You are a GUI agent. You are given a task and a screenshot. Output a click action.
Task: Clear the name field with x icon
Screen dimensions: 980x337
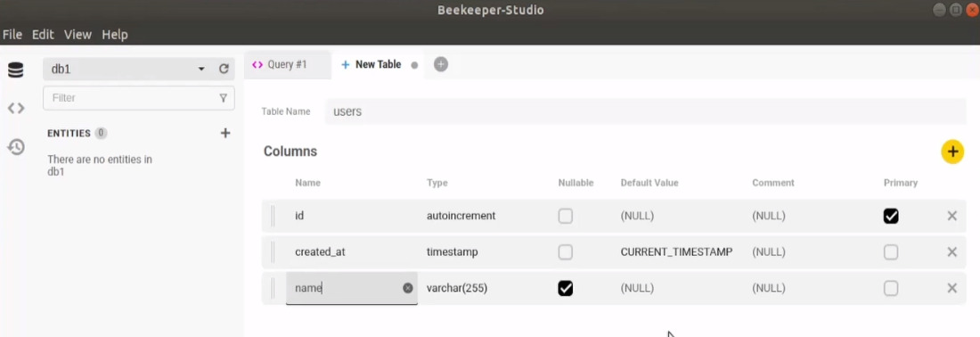pos(407,288)
